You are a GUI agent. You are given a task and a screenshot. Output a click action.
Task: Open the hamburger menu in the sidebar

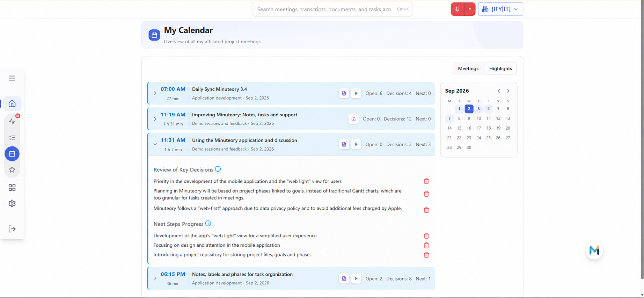click(x=12, y=78)
